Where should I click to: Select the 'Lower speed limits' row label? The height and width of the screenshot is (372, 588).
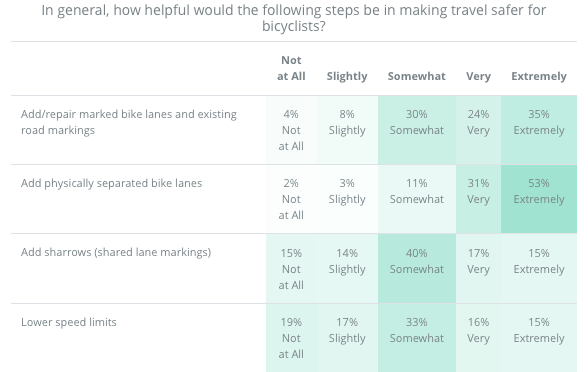tap(69, 322)
